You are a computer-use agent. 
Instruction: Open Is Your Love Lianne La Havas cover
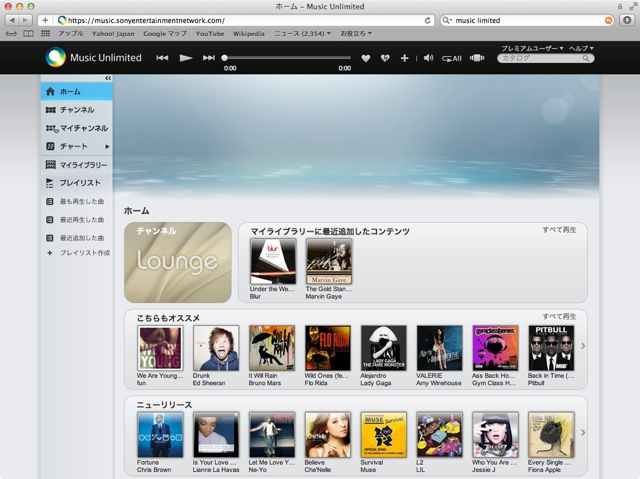pos(216,435)
